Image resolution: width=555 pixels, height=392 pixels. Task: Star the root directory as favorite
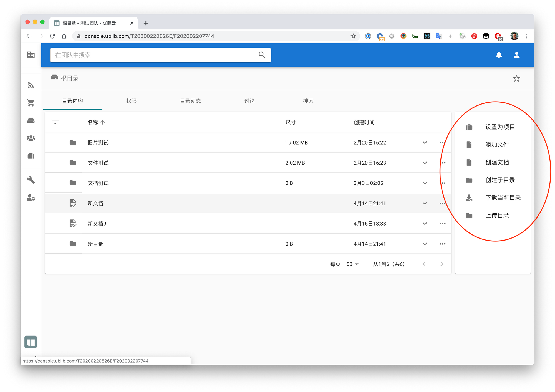pyautogui.click(x=516, y=79)
